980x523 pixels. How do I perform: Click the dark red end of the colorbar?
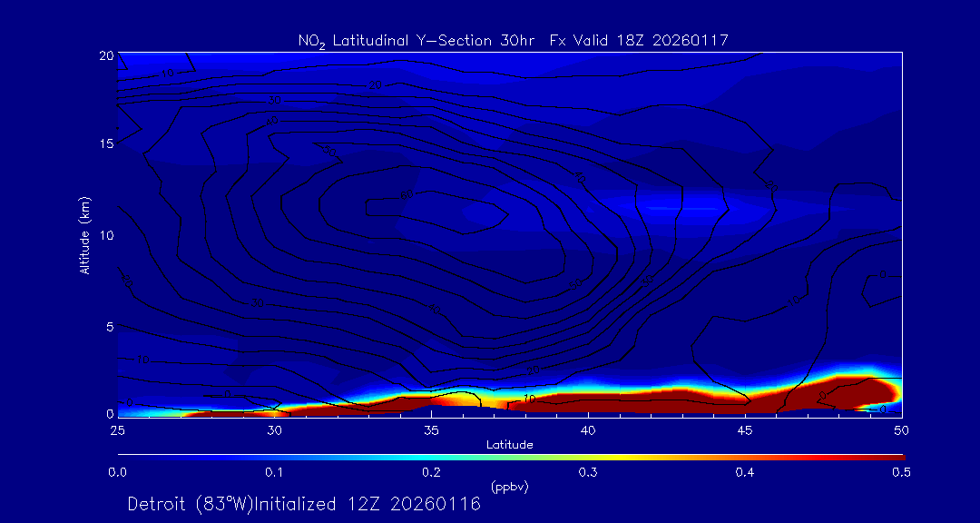(891, 458)
